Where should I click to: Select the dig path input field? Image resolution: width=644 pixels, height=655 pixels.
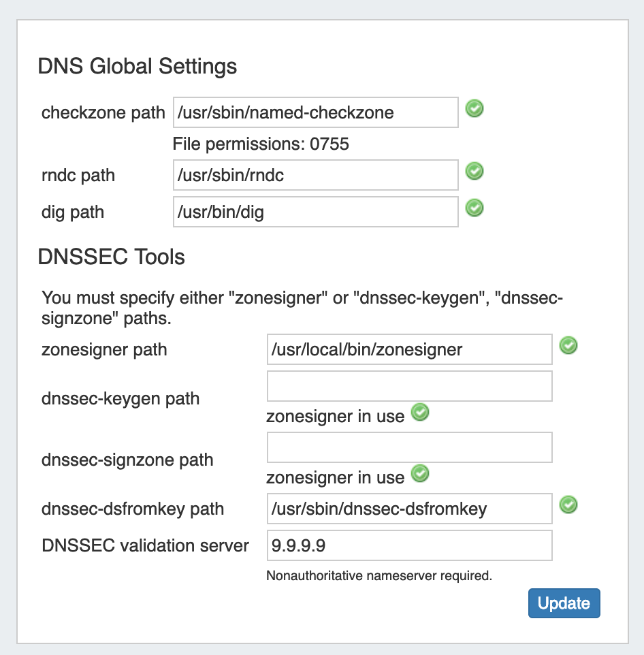coord(315,212)
